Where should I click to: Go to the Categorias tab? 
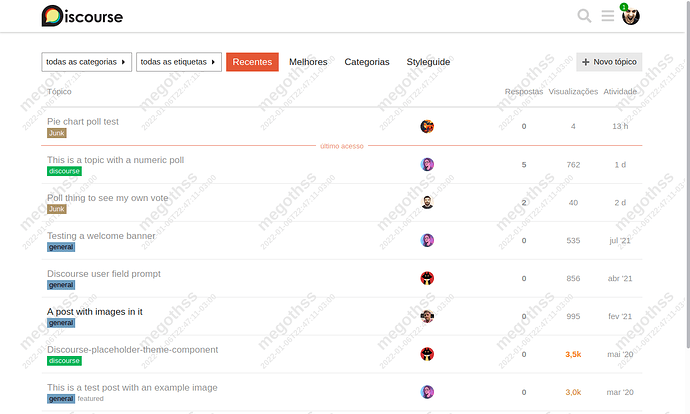pyautogui.click(x=367, y=62)
